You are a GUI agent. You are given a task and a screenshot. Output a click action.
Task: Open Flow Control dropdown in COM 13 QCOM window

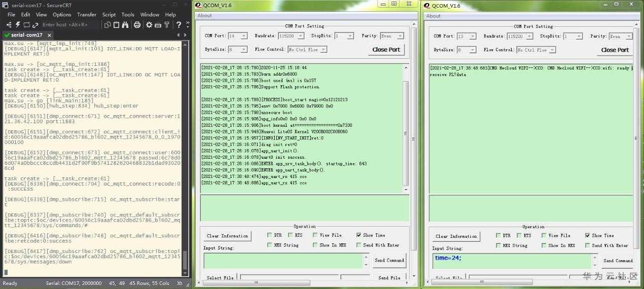pyautogui.click(x=536, y=50)
